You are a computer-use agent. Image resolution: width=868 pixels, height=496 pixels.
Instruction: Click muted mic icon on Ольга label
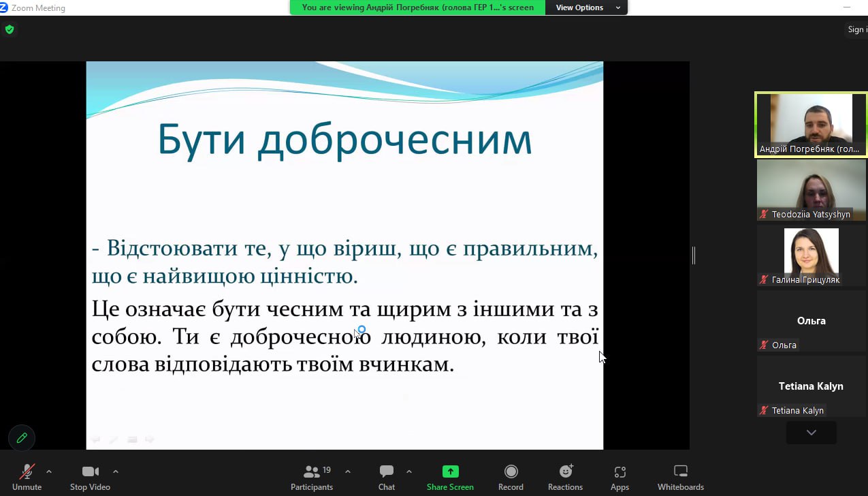click(764, 345)
